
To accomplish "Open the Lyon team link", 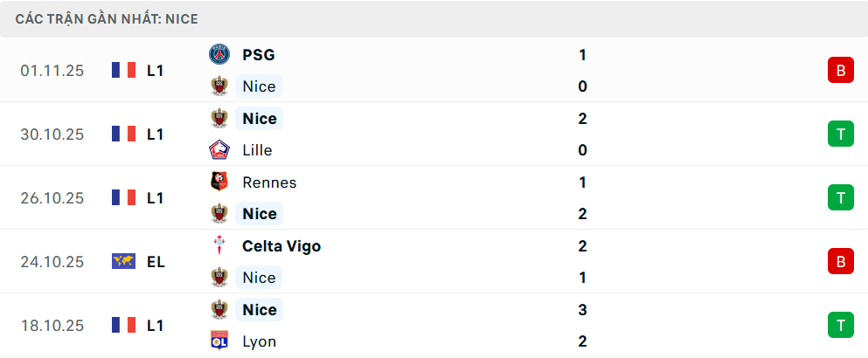I will (258, 341).
